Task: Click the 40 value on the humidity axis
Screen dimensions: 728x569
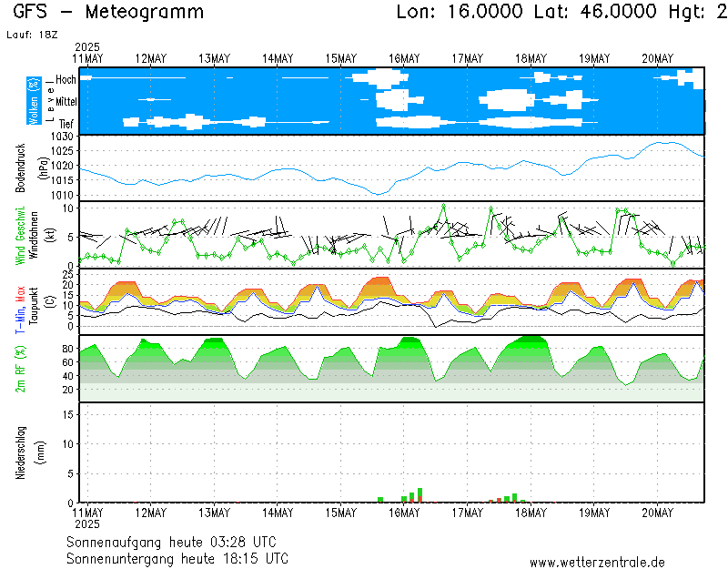Action: coord(68,376)
